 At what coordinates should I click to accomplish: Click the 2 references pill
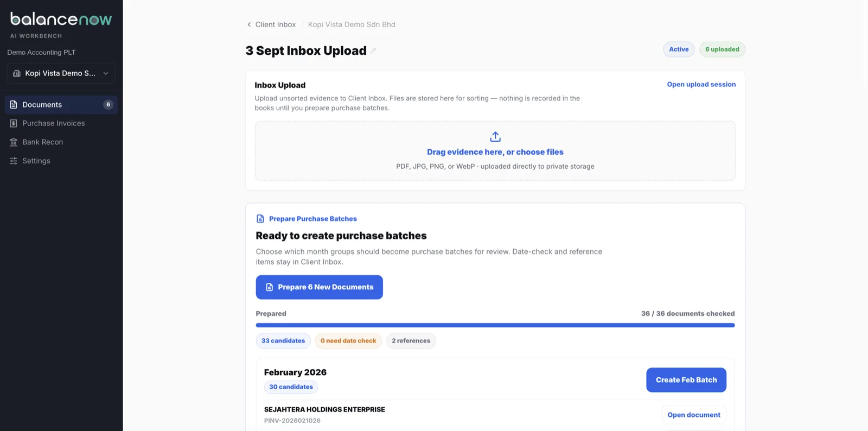click(411, 341)
